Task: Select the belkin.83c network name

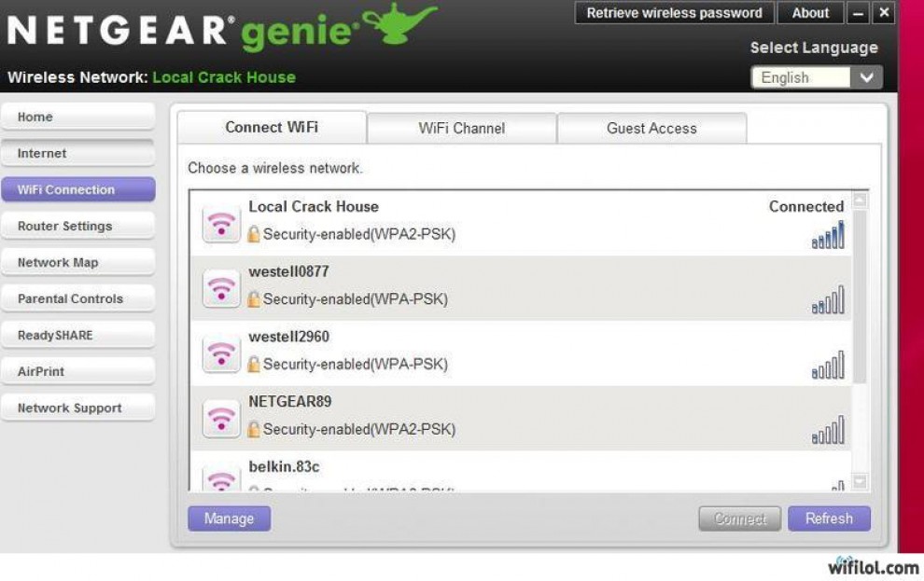Action: tap(284, 467)
